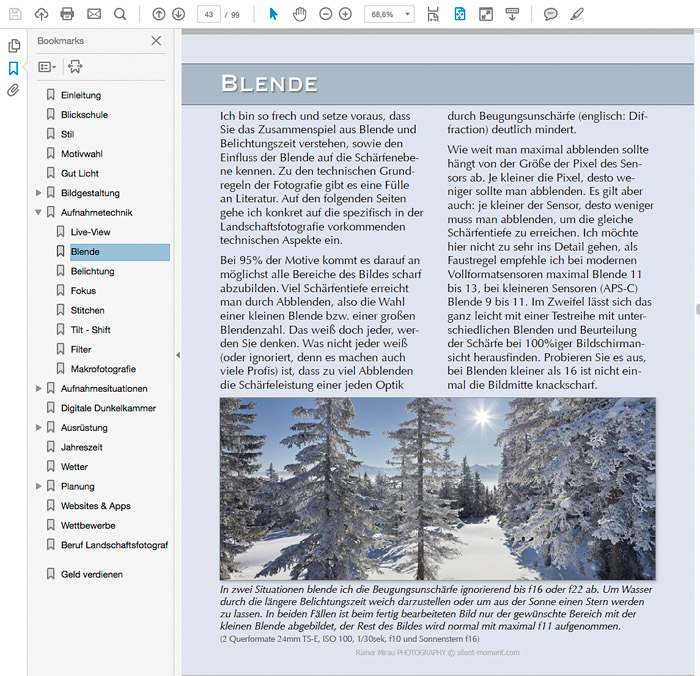Open the Makrofotografie bookmark
The width and height of the screenshot is (700, 676).
coord(103,369)
